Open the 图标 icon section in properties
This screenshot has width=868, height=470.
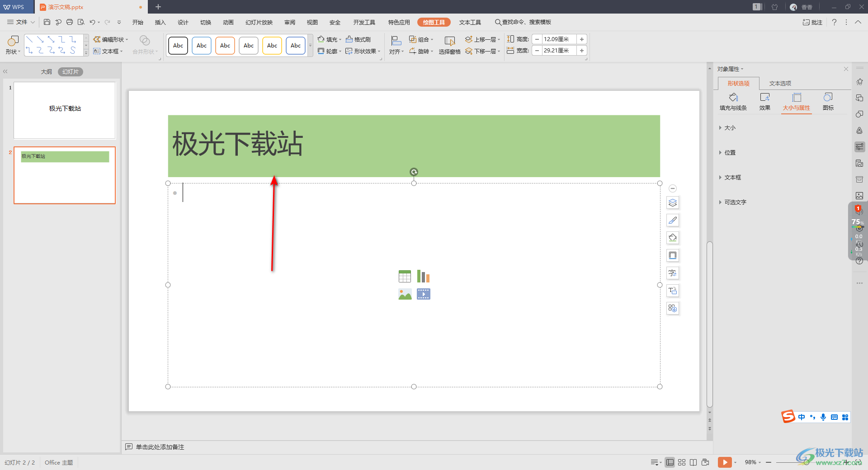tap(828, 102)
